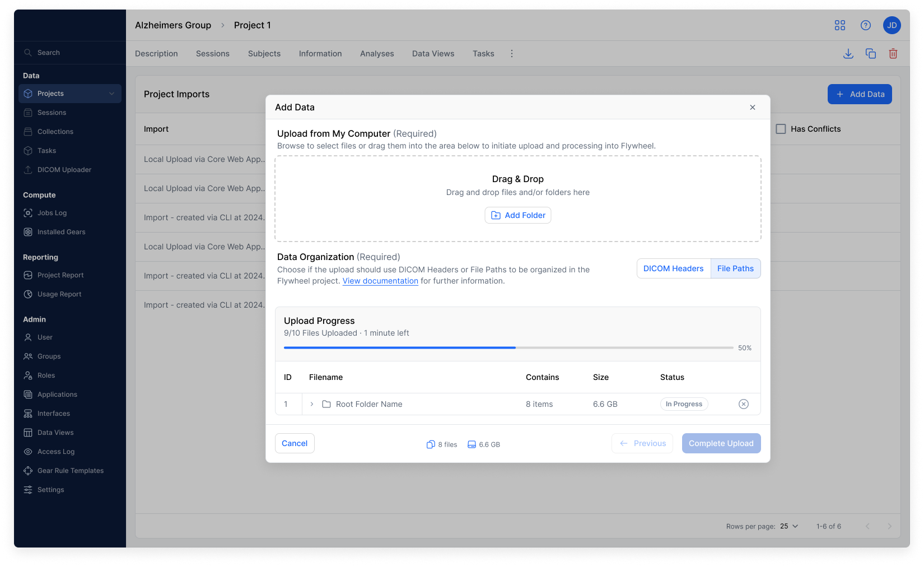Select DICOM Headers organization option
Screen dimensions: 924x566
click(674, 268)
